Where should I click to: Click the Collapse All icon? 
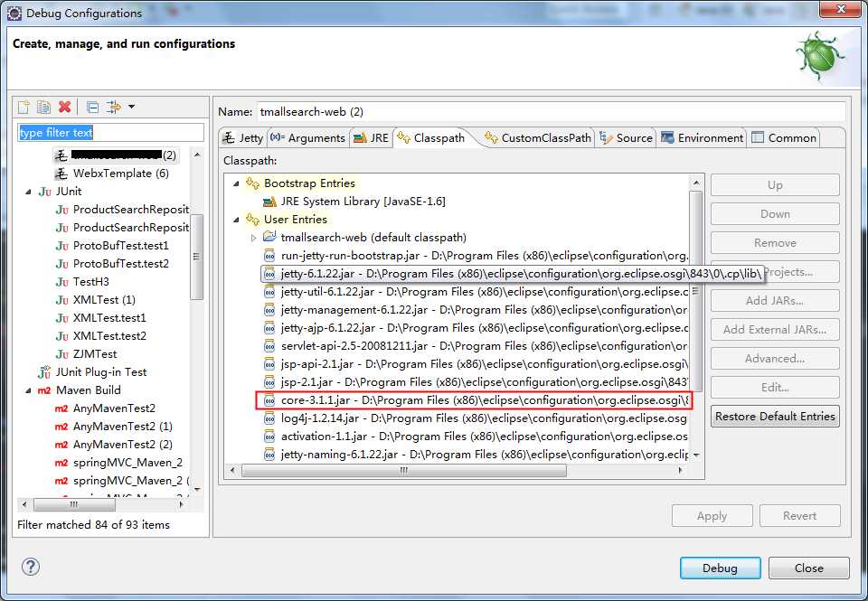[x=92, y=107]
